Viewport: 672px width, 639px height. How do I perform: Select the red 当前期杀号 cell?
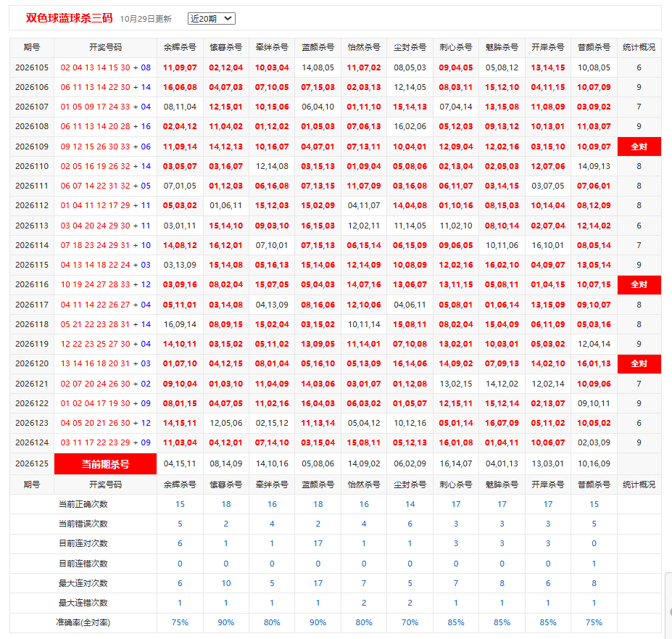click(105, 463)
